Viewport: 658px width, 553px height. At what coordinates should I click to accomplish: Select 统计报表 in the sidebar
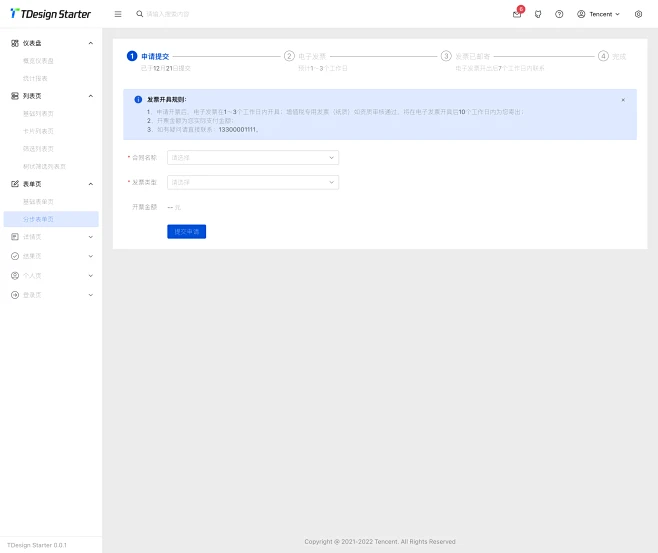(35, 78)
